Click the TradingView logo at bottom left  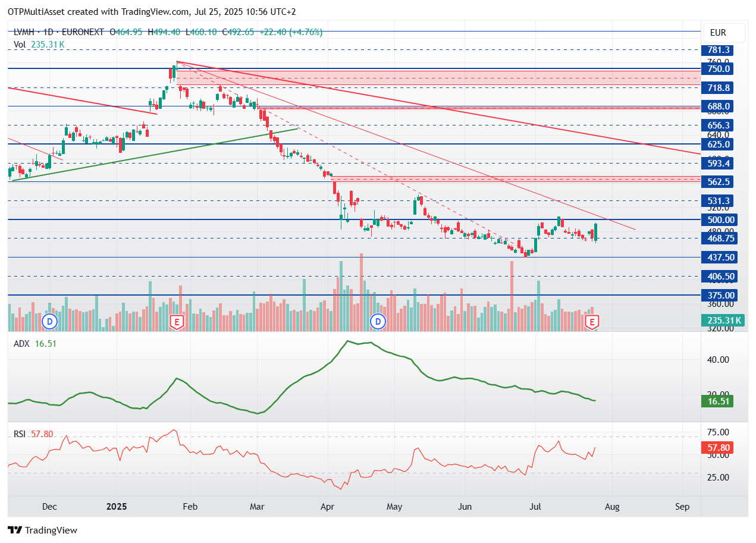click(43, 530)
